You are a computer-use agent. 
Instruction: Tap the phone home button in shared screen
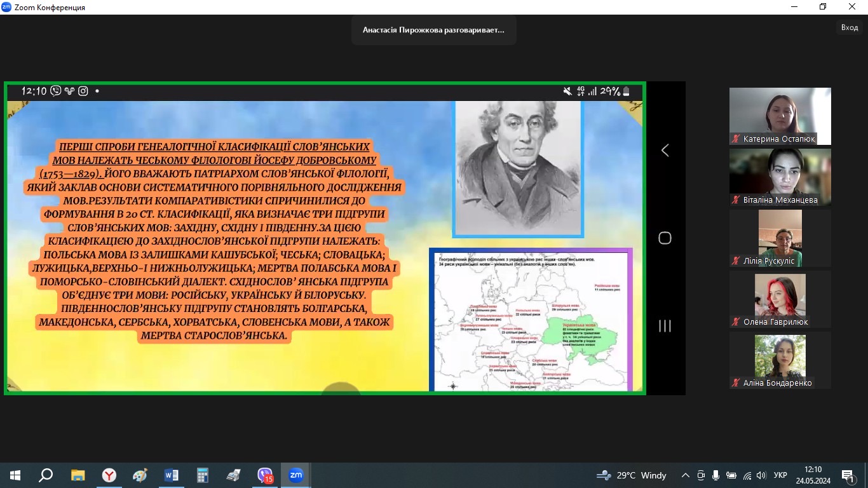665,238
